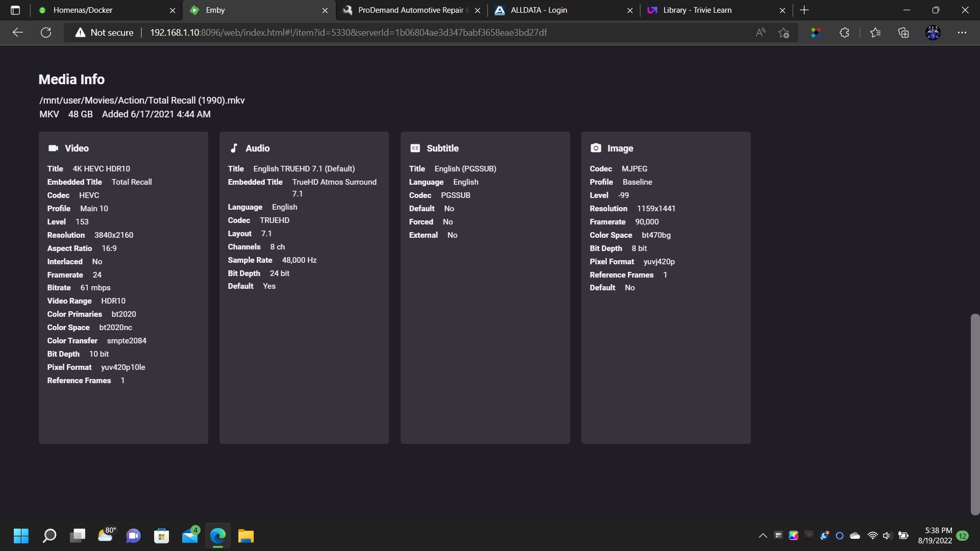This screenshot has height=551, width=980.
Task: Click the Read aloud icon in address bar
Action: click(761, 33)
